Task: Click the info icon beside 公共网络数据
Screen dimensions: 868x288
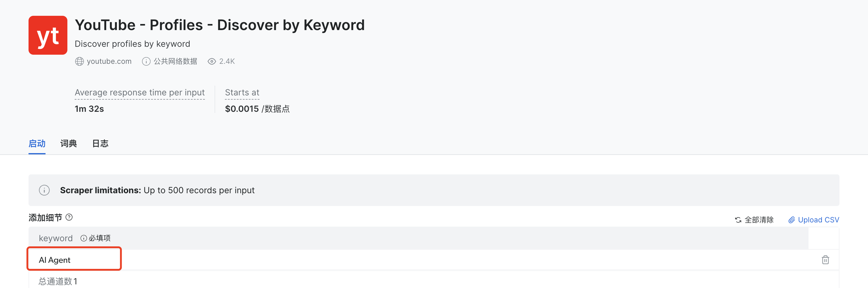Action: point(146,61)
